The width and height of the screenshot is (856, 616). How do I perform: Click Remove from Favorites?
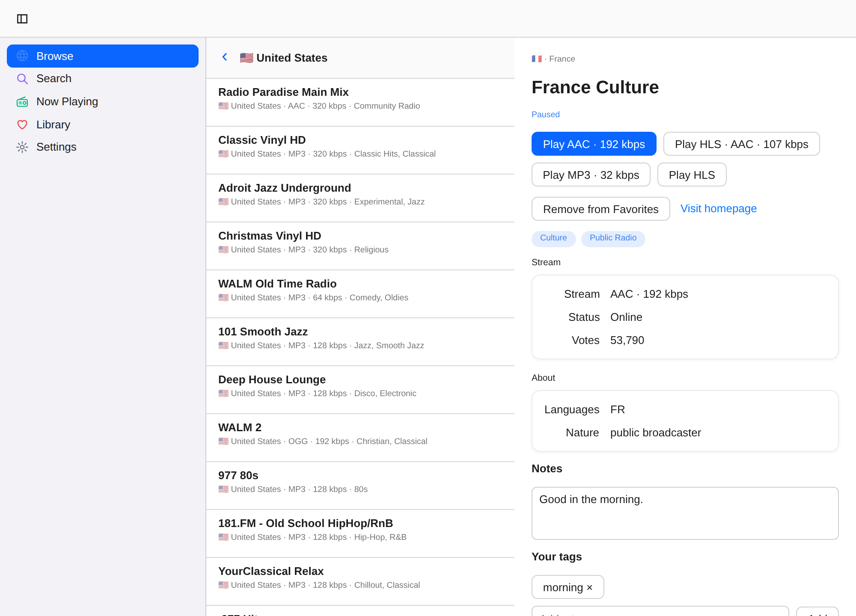pos(601,209)
